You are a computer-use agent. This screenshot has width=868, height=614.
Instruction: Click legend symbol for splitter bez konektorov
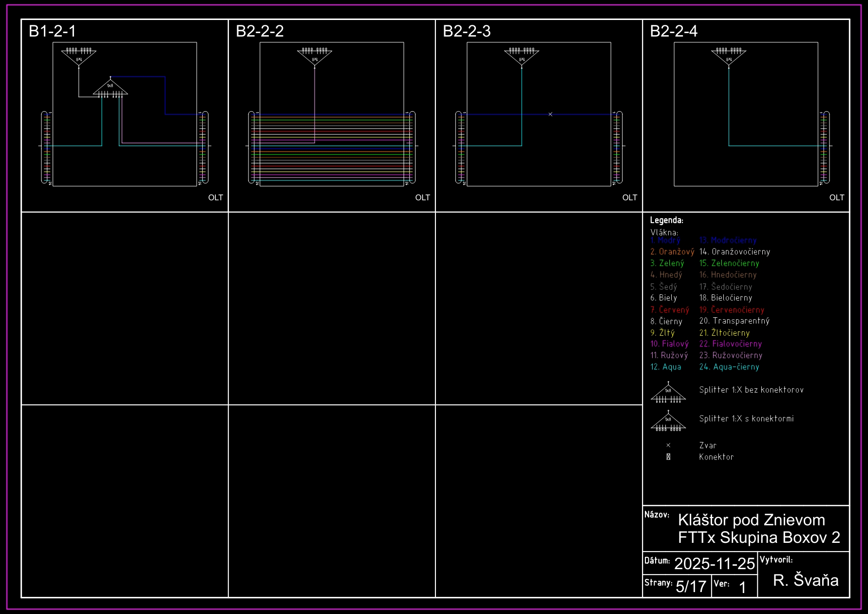click(668, 393)
